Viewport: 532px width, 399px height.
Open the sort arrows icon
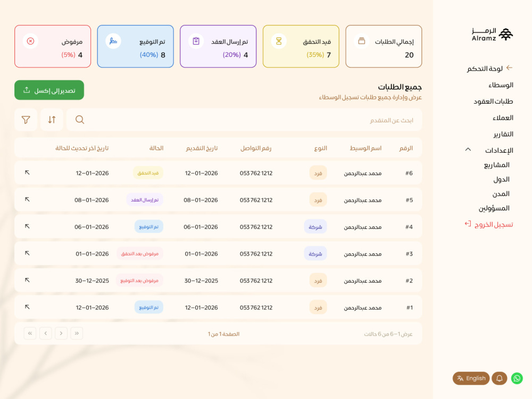[x=52, y=120]
